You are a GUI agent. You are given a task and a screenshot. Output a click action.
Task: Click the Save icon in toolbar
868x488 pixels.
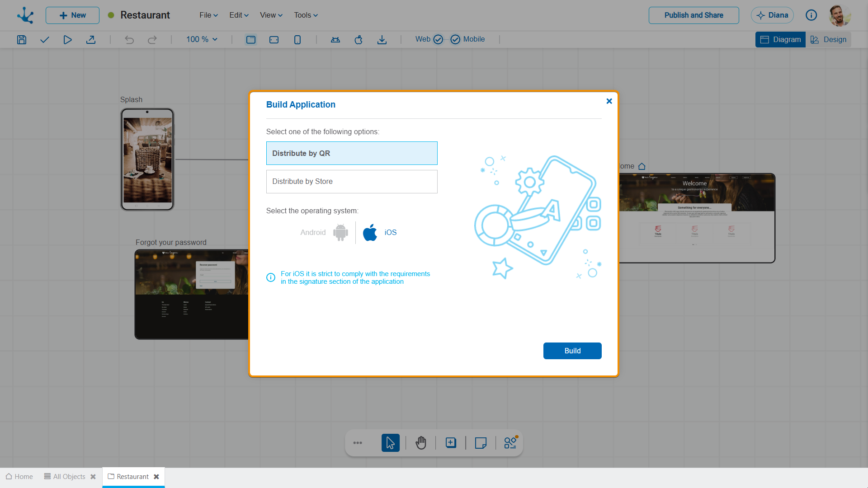pos(22,40)
